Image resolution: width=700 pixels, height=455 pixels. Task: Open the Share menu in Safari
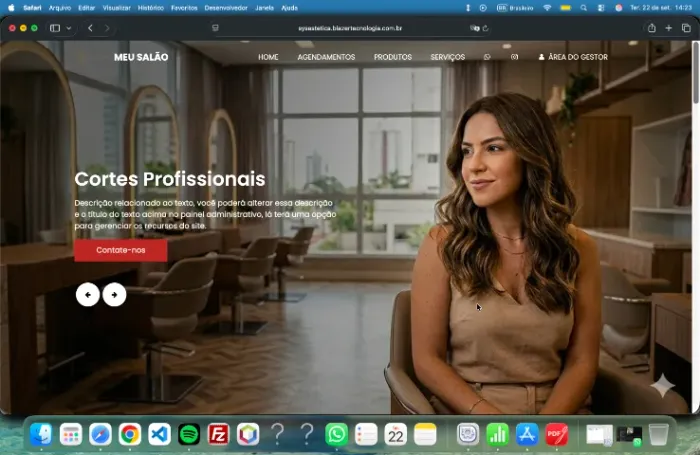click(x=652, y=28)
